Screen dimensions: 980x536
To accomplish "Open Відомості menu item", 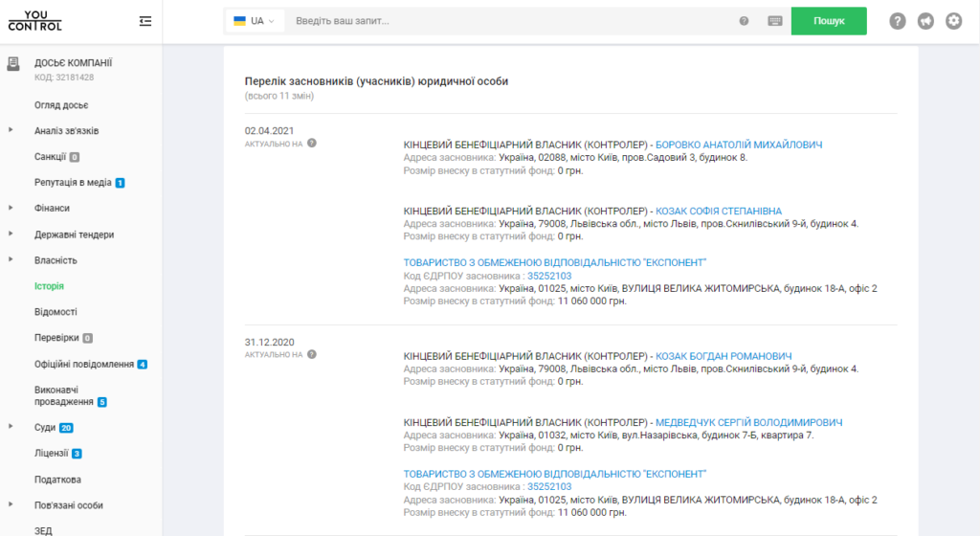I will point(56,312).
